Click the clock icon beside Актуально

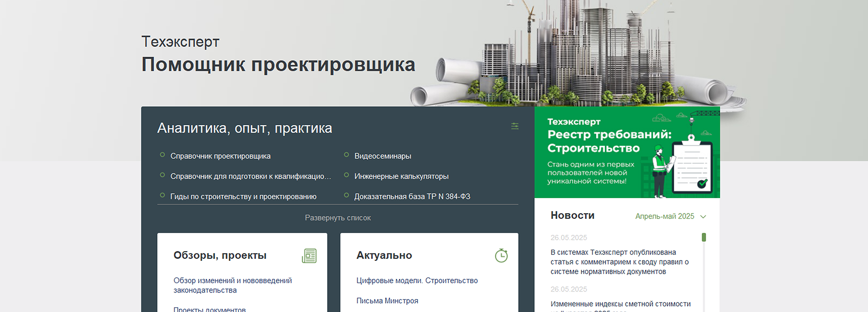pos(501,256)
